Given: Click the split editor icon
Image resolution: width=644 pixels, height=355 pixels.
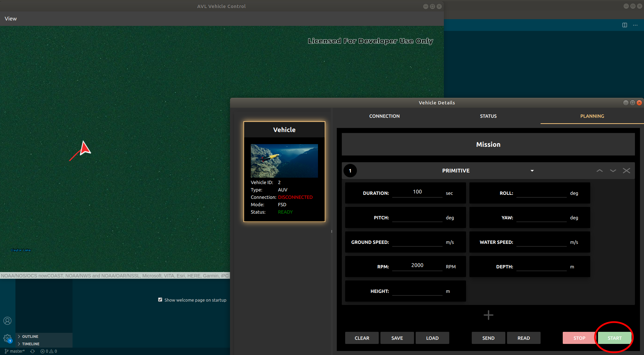Looking at the screenshot, I should tap(625, 25).
